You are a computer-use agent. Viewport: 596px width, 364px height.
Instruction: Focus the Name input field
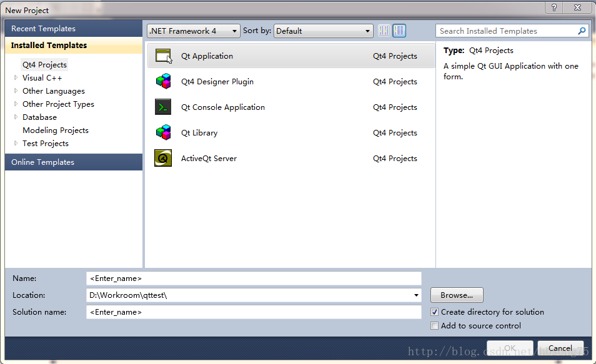tap(254, 278)
